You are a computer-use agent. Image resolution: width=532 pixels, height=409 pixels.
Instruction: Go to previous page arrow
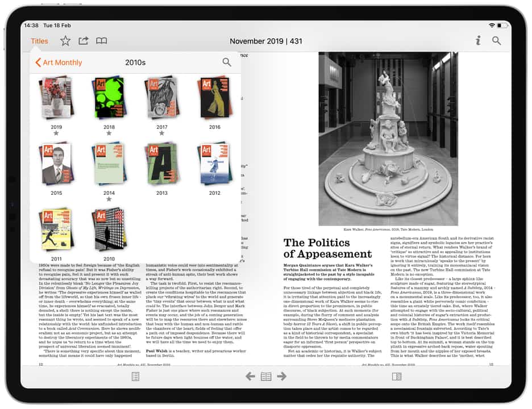point(250,376)
